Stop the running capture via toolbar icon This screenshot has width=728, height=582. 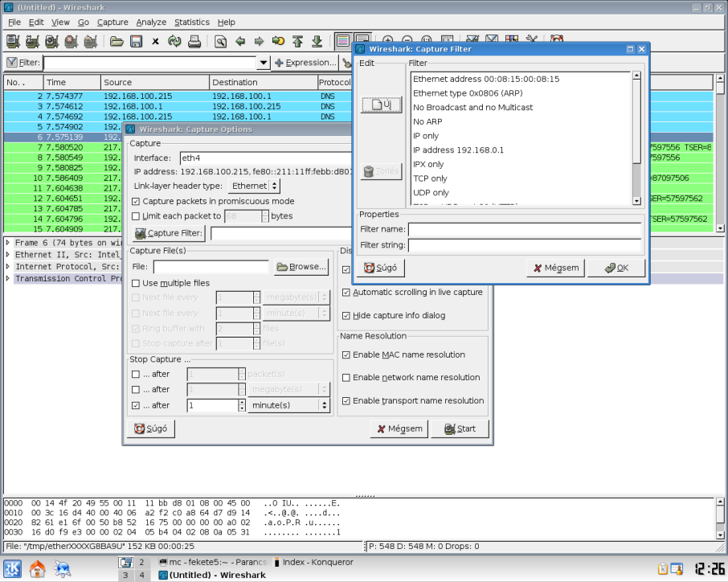point(71,41)
